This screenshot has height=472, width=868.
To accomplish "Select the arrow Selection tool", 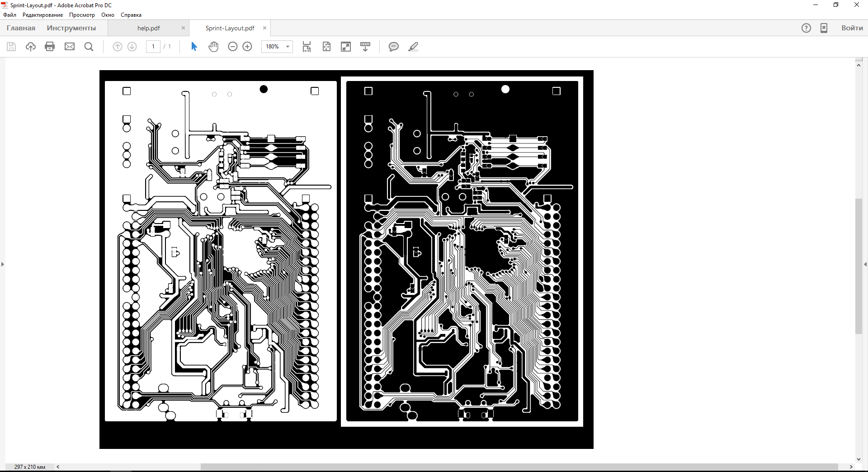I will 194,47.
